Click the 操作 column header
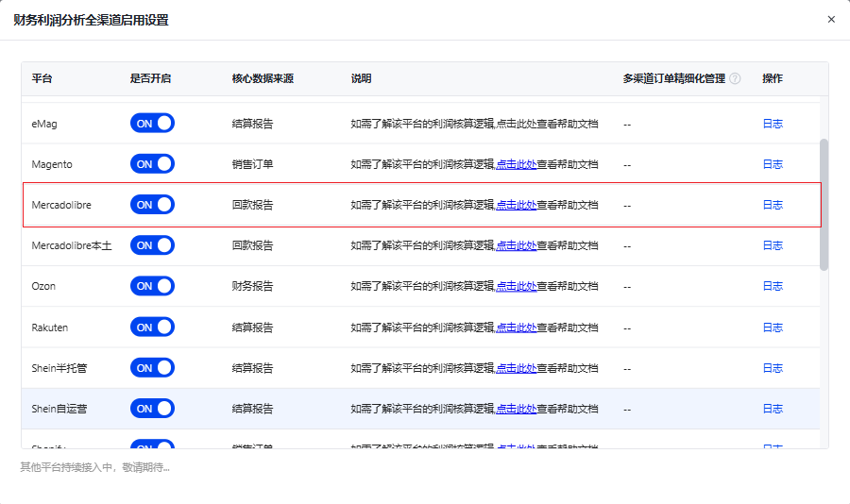This screenshot has width=850, height=504. pyautogui.click(x=773, y=78)
